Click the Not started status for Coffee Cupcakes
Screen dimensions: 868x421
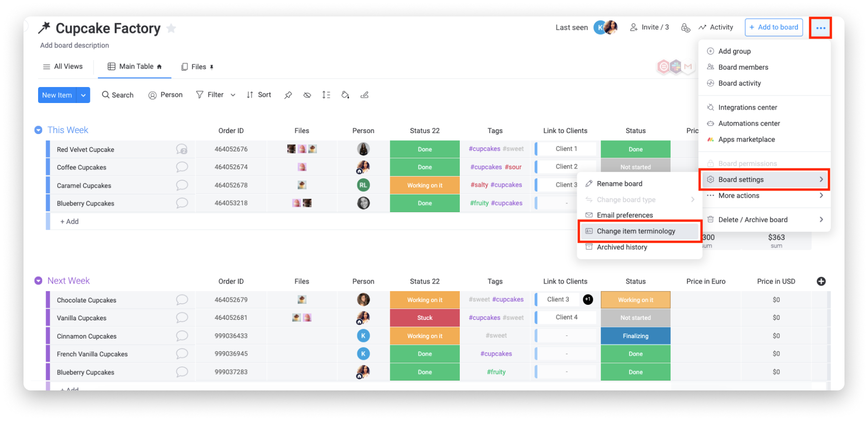tap(636, 167)
